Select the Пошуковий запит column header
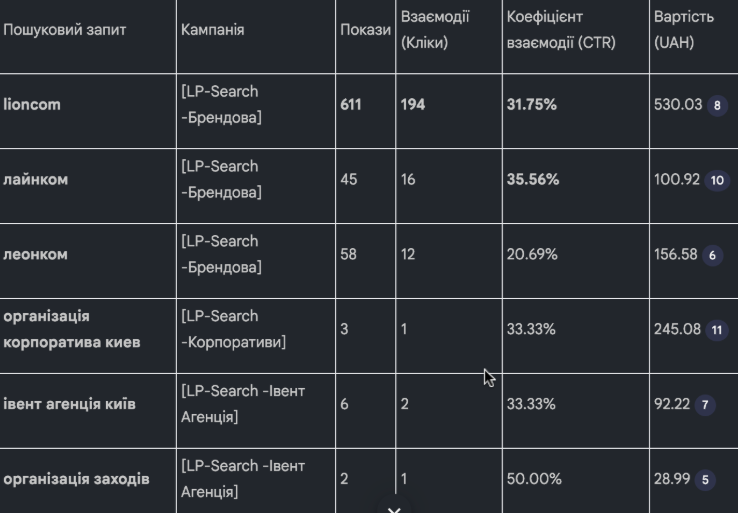Viewport: 738px width, 513px height. click(x=64, y=30)
